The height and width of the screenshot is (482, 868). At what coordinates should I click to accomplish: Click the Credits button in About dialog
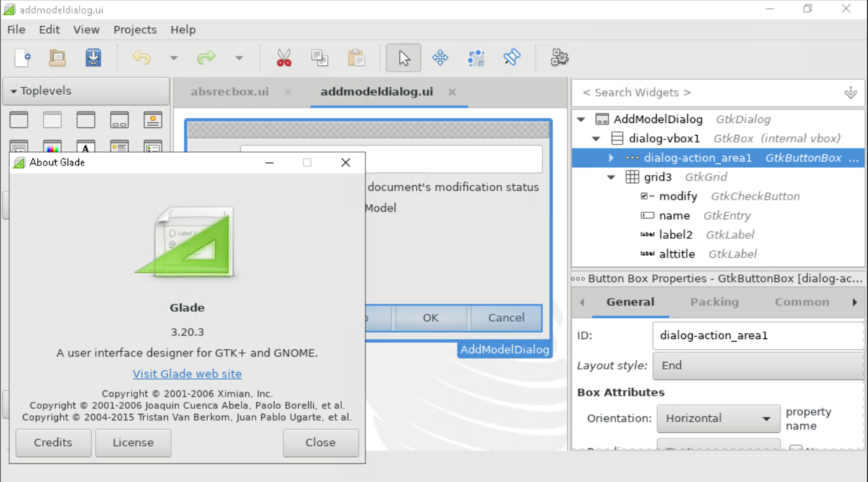coord(53,442)
